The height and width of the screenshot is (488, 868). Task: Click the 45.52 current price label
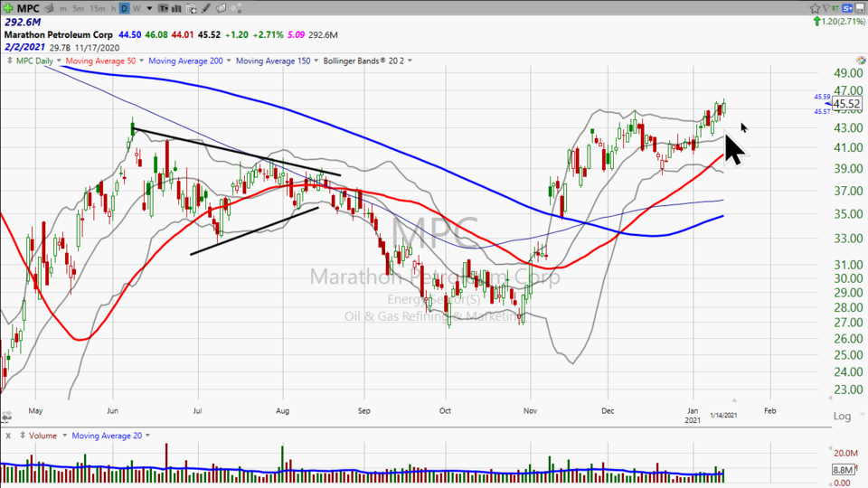(846, 104)
